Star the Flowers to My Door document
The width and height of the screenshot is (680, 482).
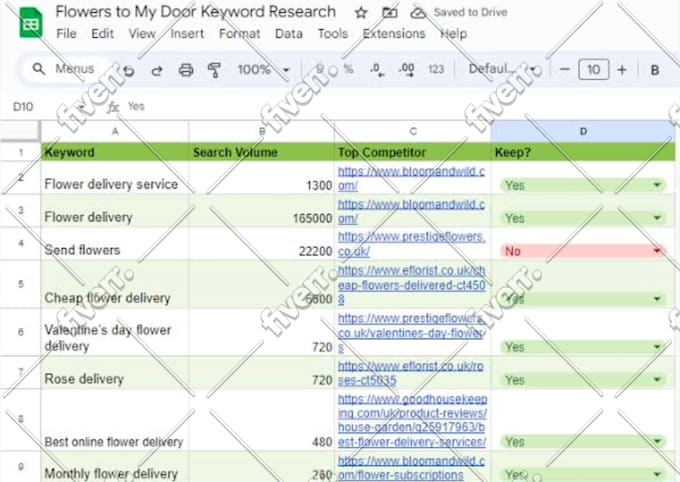[x=361, y=13]
